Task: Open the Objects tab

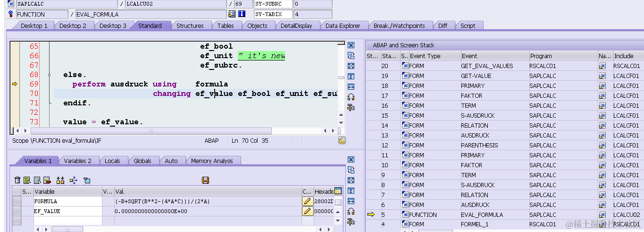Action: [257, 26]
